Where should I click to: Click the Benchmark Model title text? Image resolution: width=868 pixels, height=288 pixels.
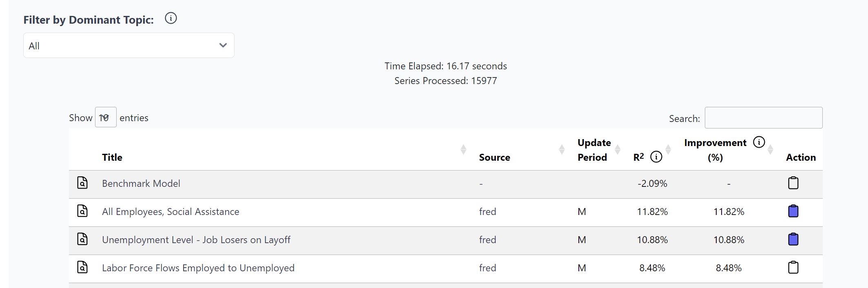click(141, 184)
